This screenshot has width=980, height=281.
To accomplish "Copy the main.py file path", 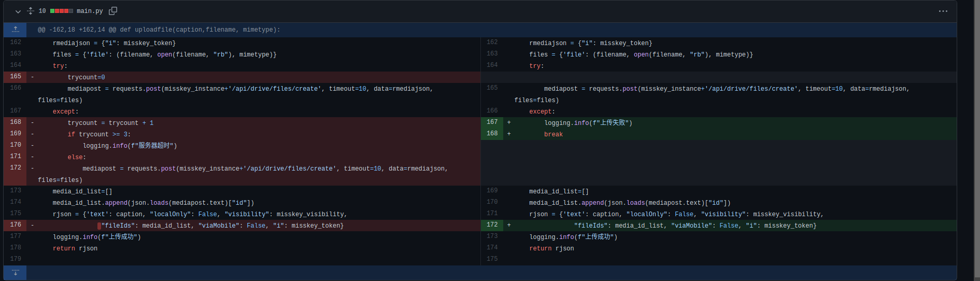I will point(113,11).
